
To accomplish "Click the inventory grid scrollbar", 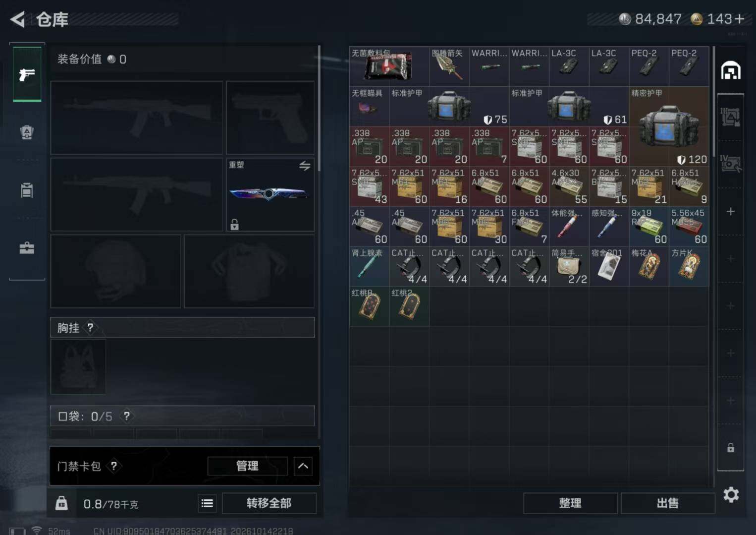I will [x=713, y=102].
